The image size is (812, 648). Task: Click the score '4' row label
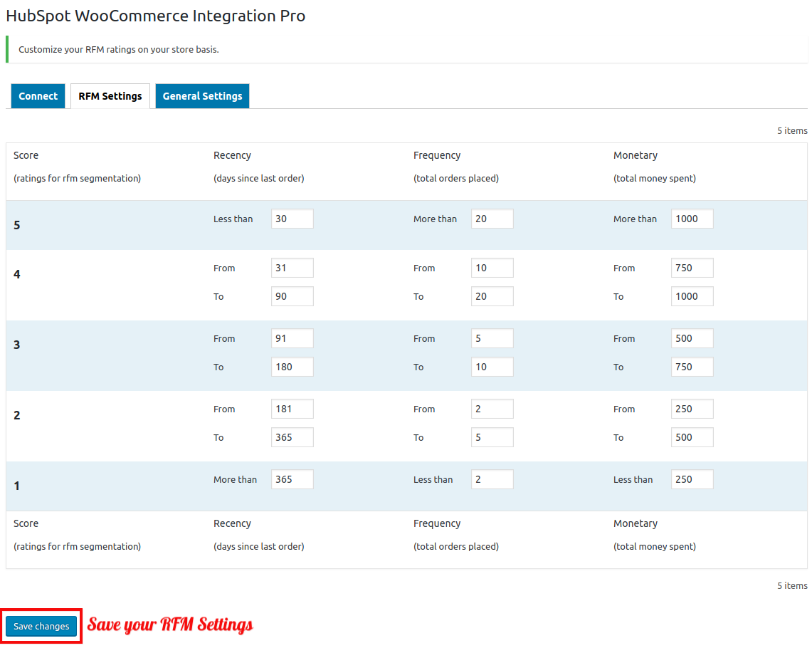pos(17,275)
